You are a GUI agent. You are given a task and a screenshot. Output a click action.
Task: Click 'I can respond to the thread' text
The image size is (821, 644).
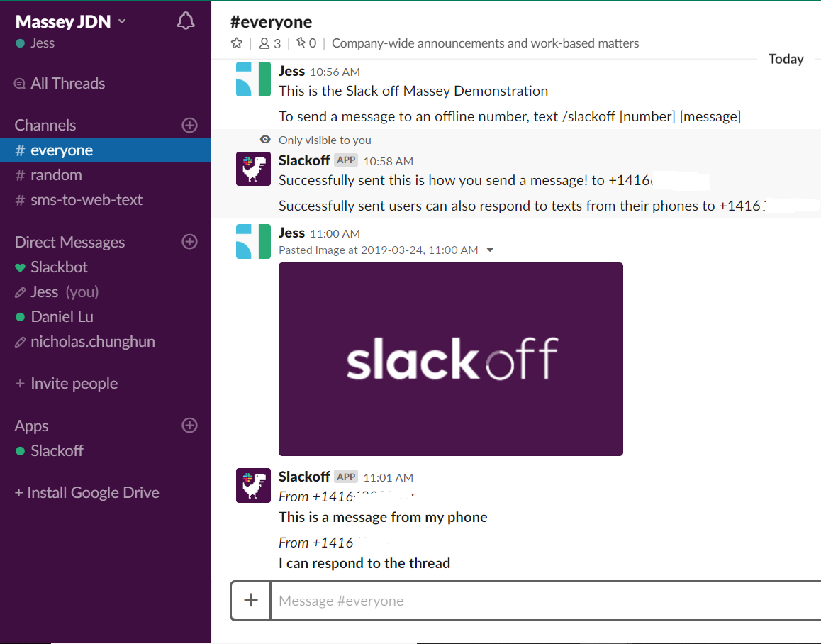[364, 563]
